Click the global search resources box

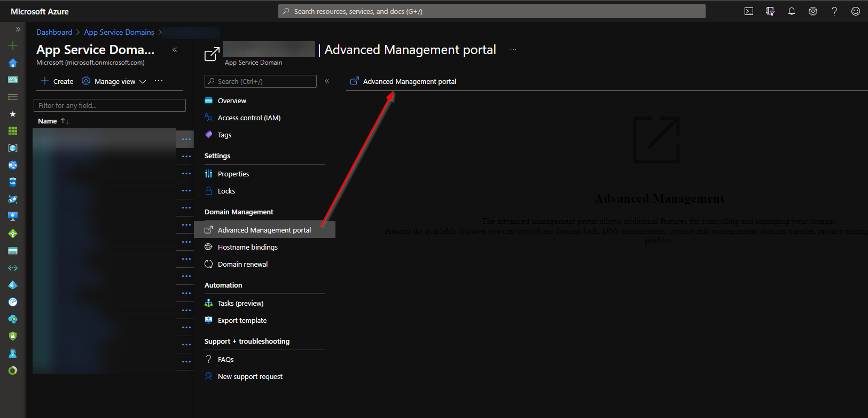[491, 11]
